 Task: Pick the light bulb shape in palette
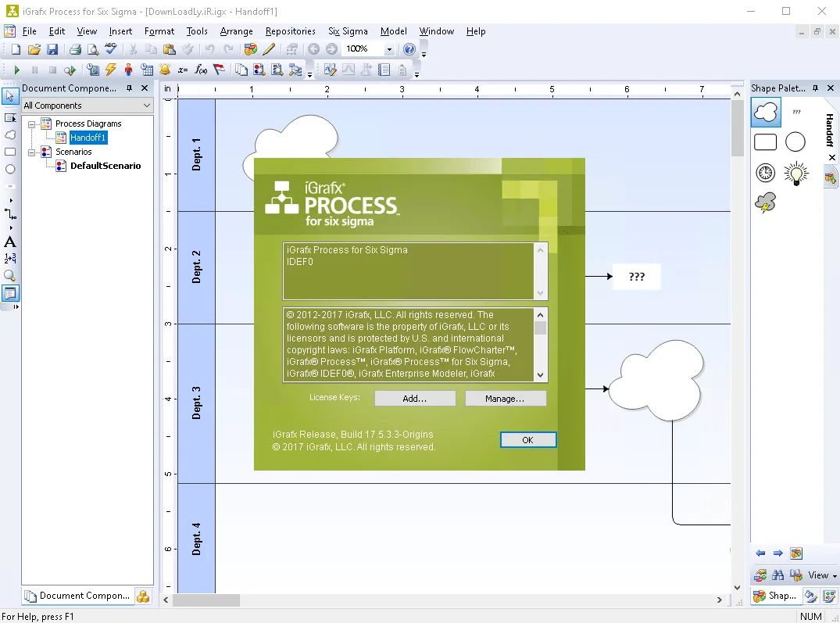click(x=796, y=173)
